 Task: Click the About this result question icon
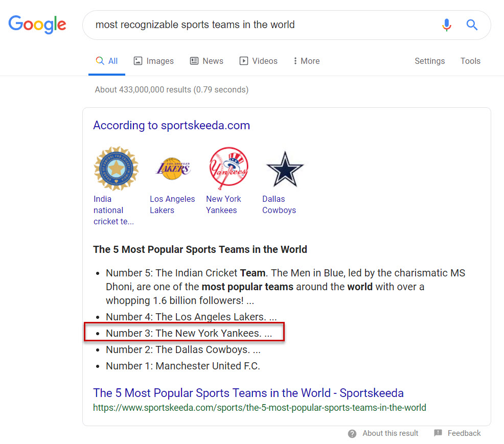[x=352, y=433]
